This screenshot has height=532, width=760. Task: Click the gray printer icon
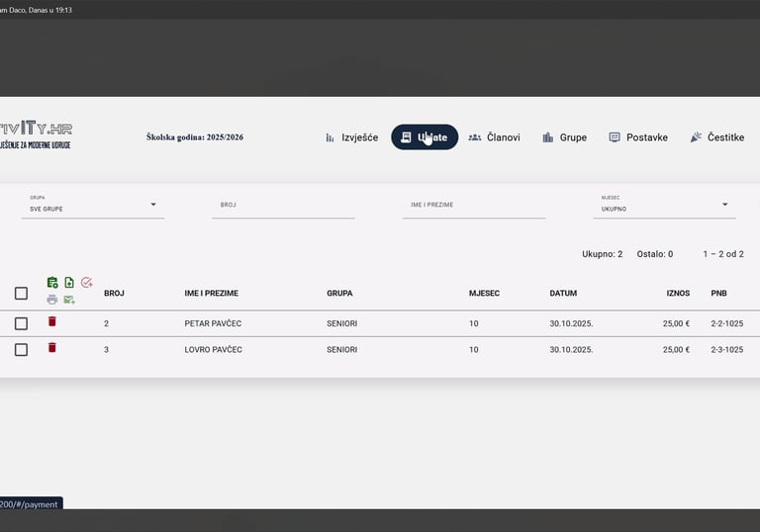(x=52, y=300)
